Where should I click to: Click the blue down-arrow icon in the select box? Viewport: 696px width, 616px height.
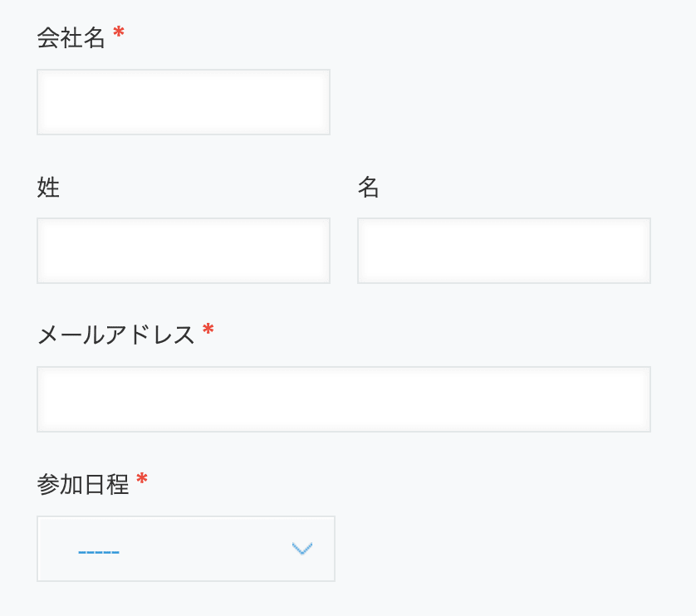[x=302, y=548]
